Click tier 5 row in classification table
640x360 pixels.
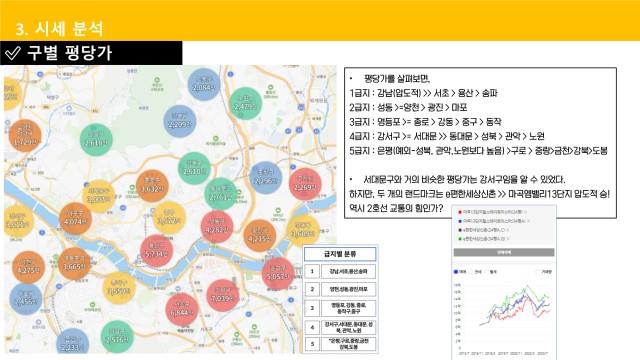pos(340,344)
